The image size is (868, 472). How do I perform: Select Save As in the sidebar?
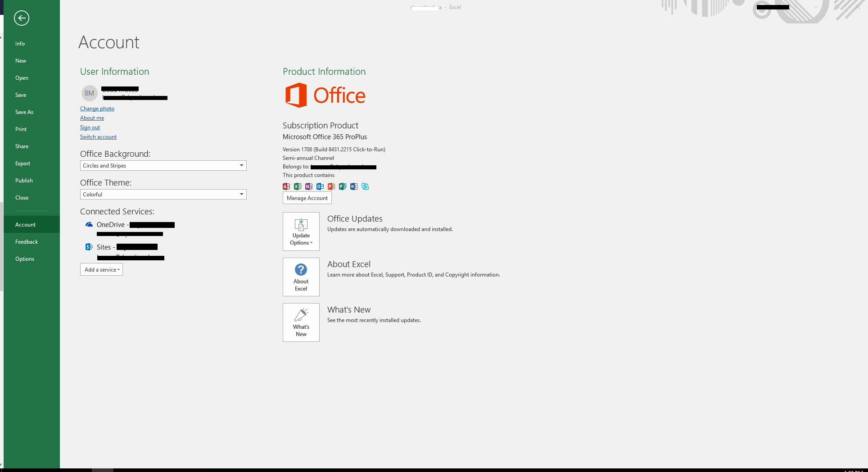coord(32,112)
